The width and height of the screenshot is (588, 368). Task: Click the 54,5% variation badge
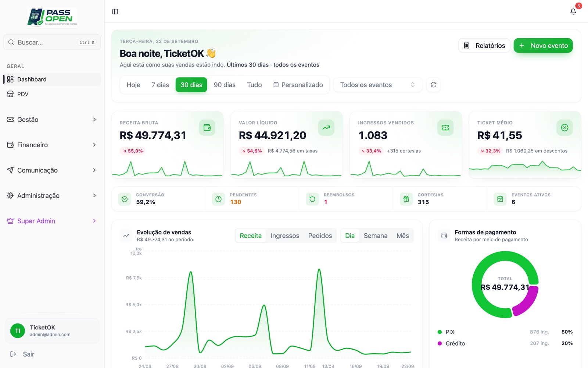point(251,151)
